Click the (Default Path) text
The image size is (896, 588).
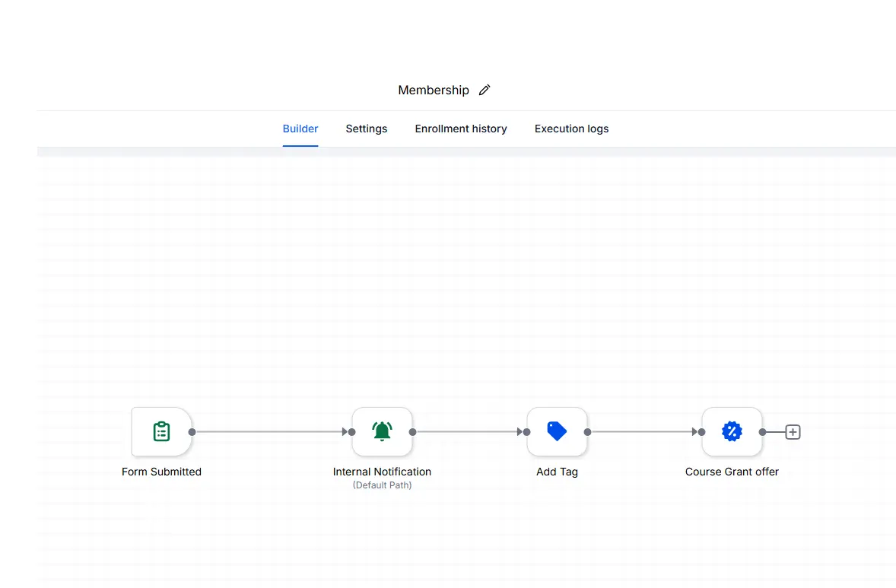pyautogui.click(x=383, y=485)
